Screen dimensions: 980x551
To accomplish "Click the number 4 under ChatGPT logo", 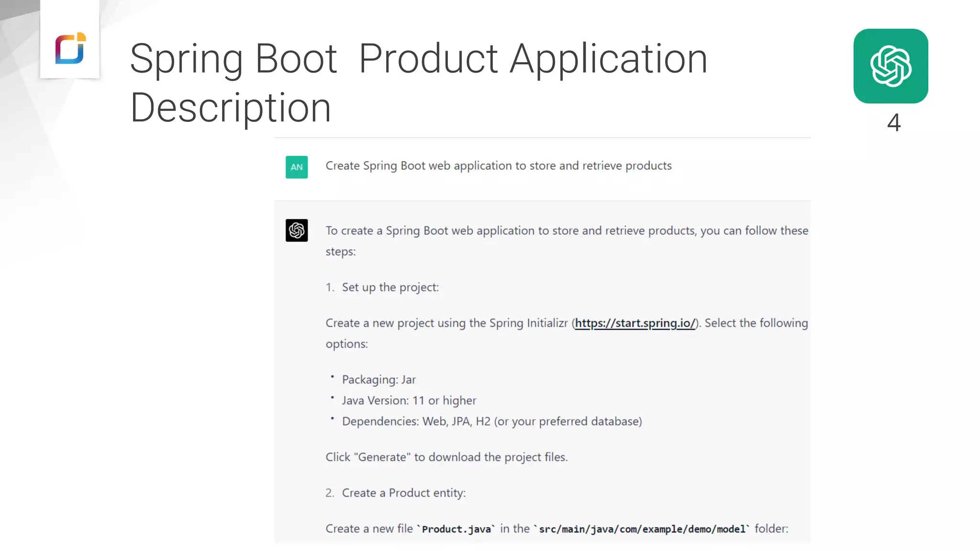I will click(x=893, y=122).
